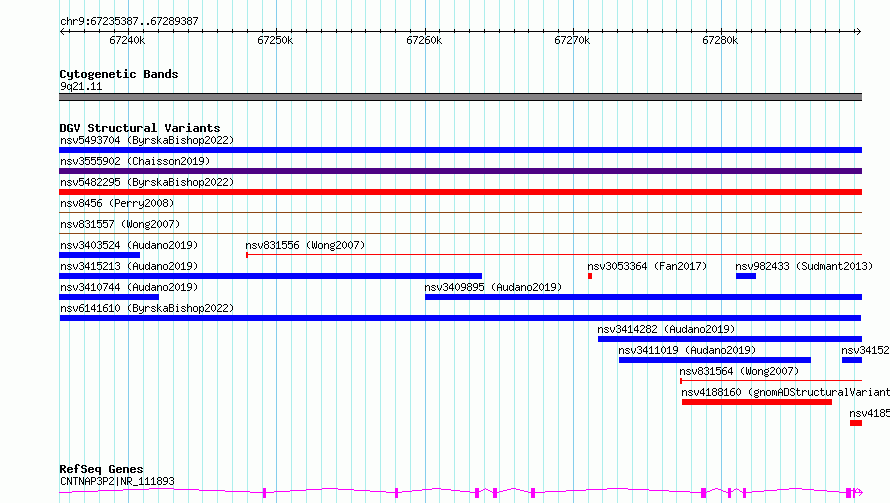Screen dimensions: 890x503
Task: Click the nsv3410744 (Audano2019) blue bar
Action: pos(109,297)
